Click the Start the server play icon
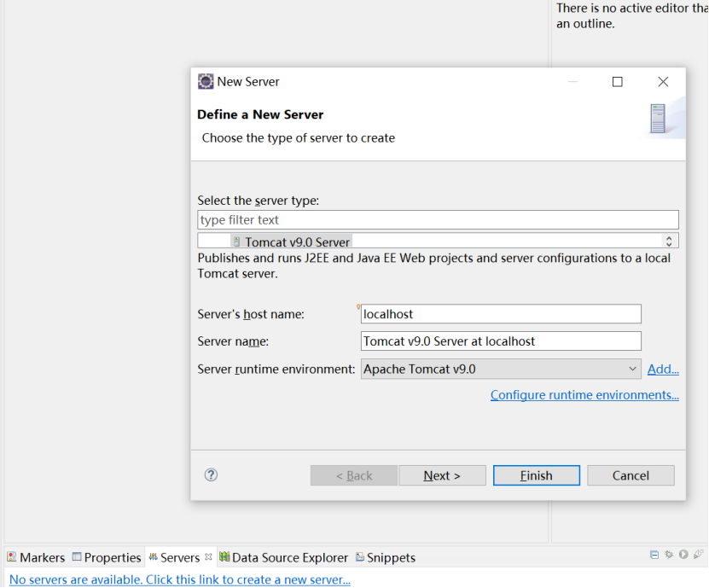The width and height of the screenshot is (709, 588). point(683,555)
